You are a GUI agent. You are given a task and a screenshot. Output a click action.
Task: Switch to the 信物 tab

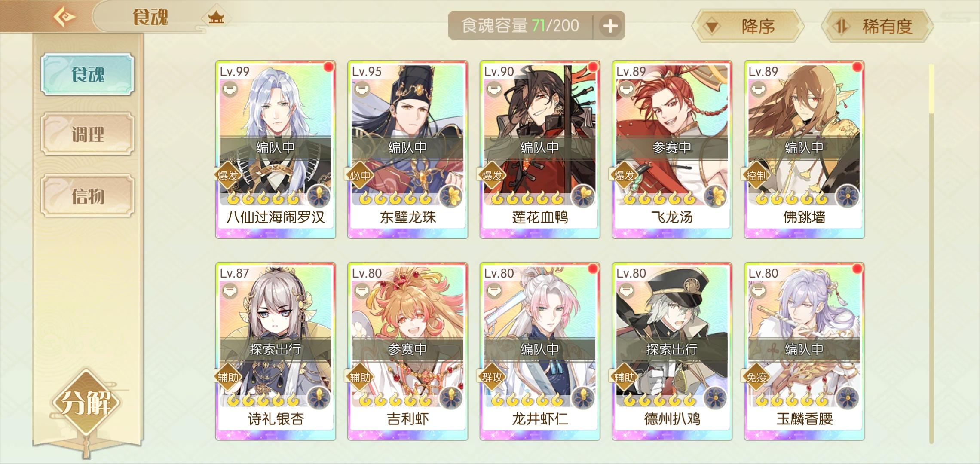88,196
